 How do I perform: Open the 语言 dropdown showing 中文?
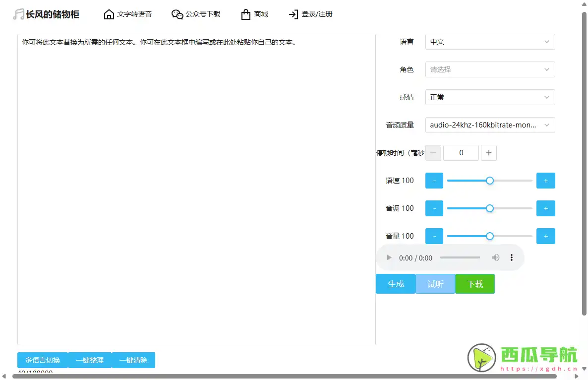pyautogui.click(x=490, y=42)
